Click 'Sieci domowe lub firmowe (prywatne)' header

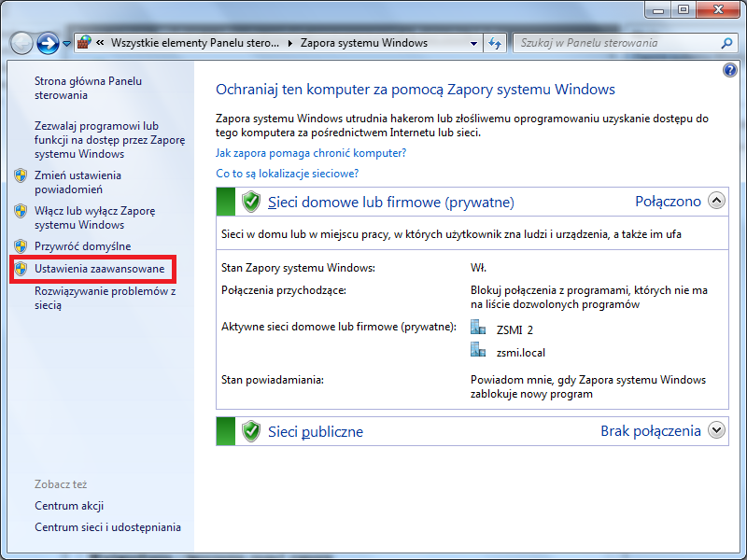(391, 203)
